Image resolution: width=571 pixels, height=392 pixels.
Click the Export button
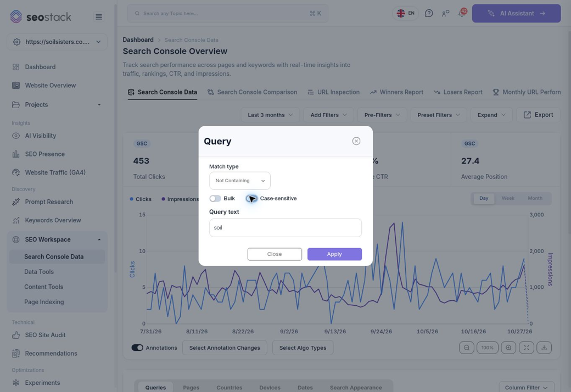[538, 115]
